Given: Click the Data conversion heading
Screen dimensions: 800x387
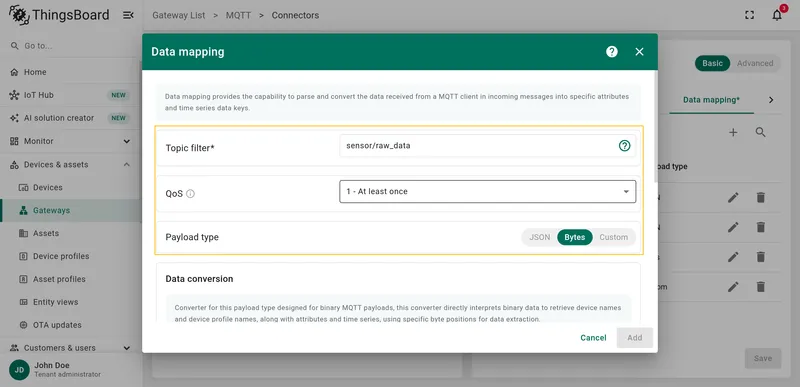Looking at the screenshot, I should coord(199,279).
